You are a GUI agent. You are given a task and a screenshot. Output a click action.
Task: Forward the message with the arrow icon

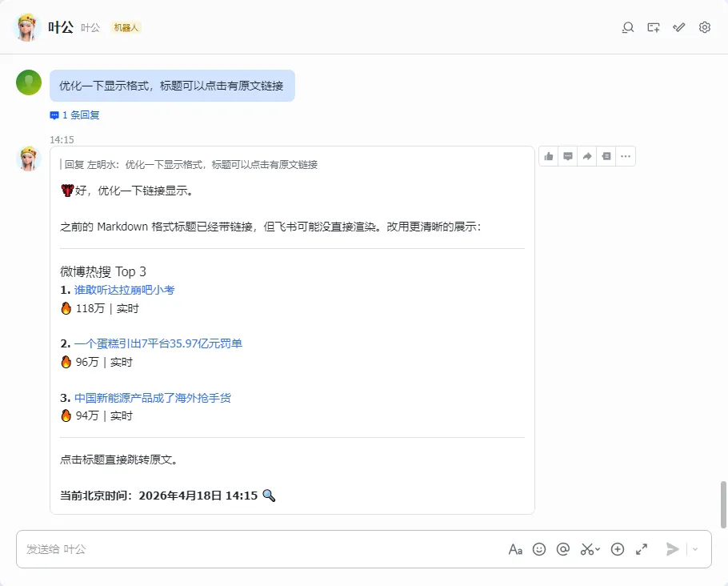pyautogui.click(x=587, y=156)
